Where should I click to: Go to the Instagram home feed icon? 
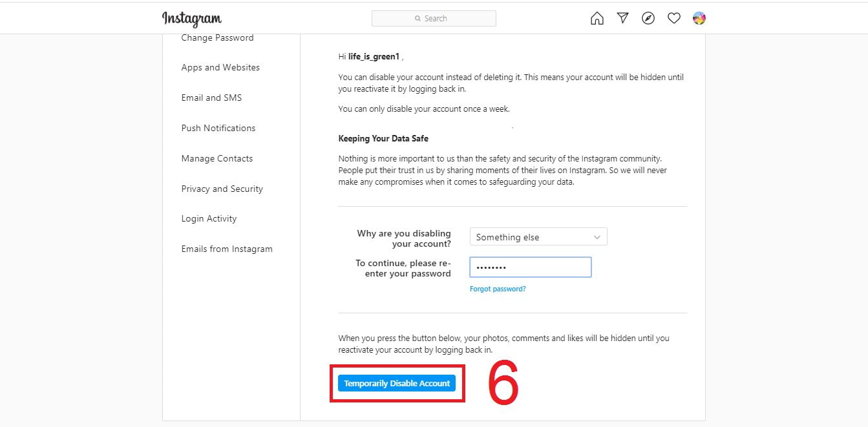click(597, 19)
